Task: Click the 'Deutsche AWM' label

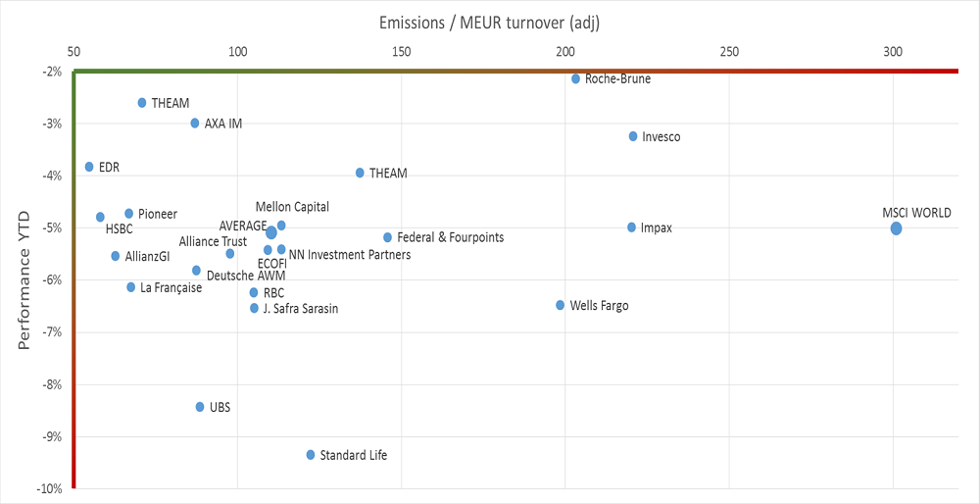Action: click(x=246, y=276)
